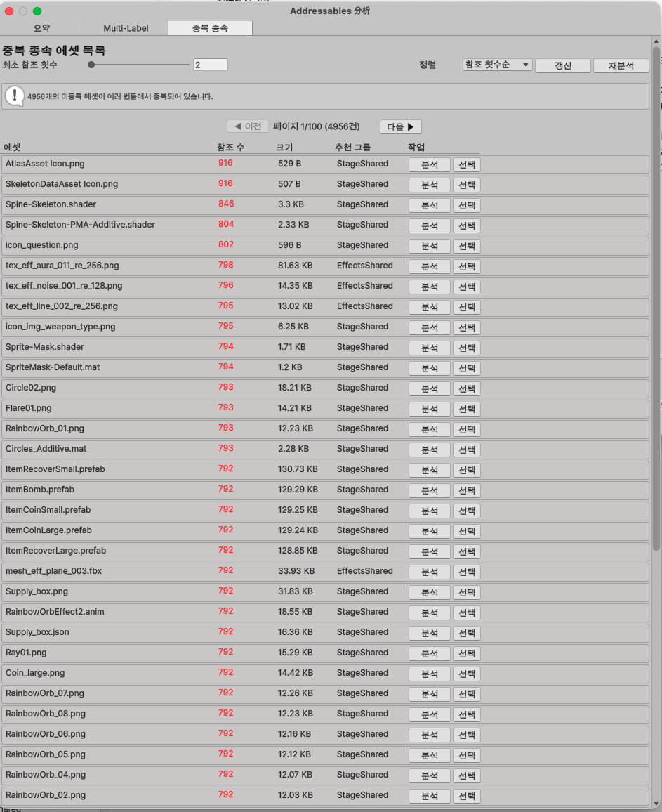The image size is (662, 812).
Task: Go to next page with 다음 button
Action: [x=400, y=126]
